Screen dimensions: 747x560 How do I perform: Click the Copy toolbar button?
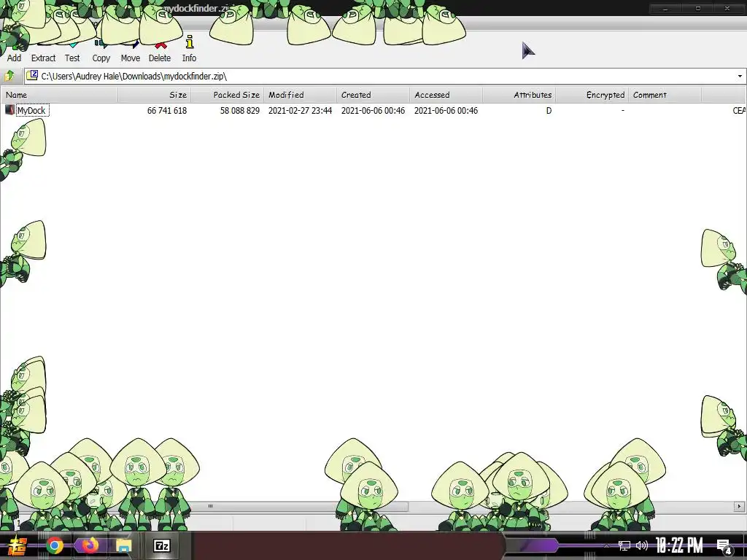[x=101, y=52]
